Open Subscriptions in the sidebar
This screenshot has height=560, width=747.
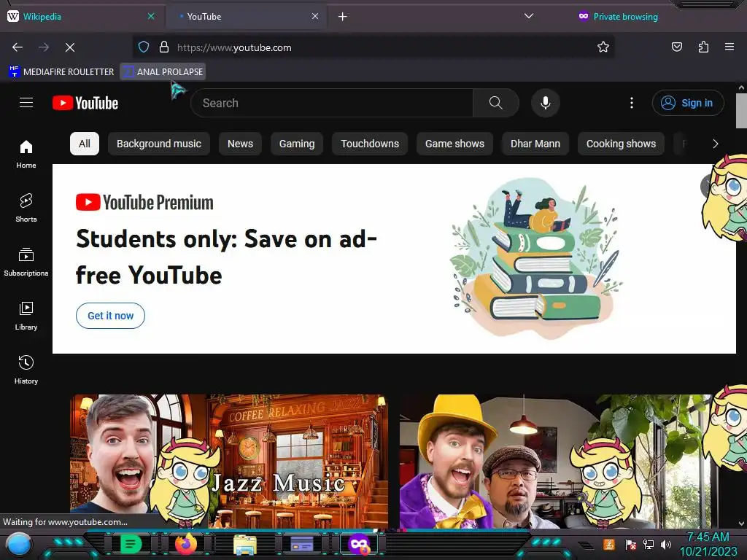coord(26,262)
